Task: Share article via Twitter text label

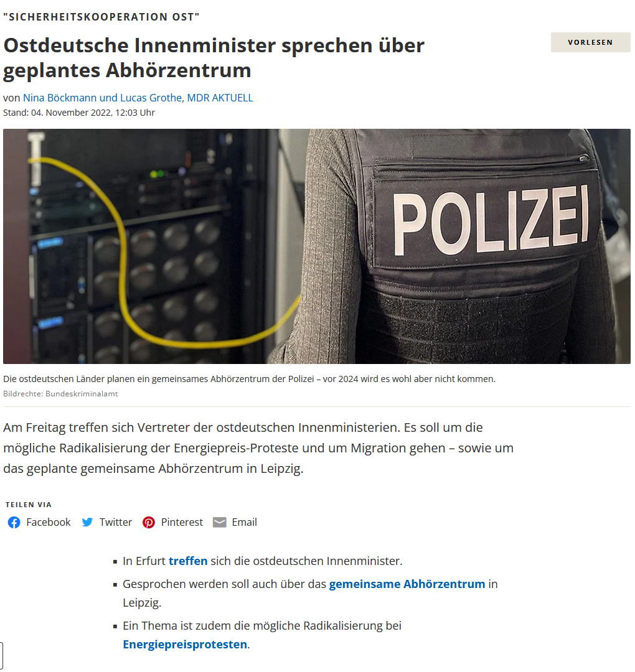Action: pos(116,522)
